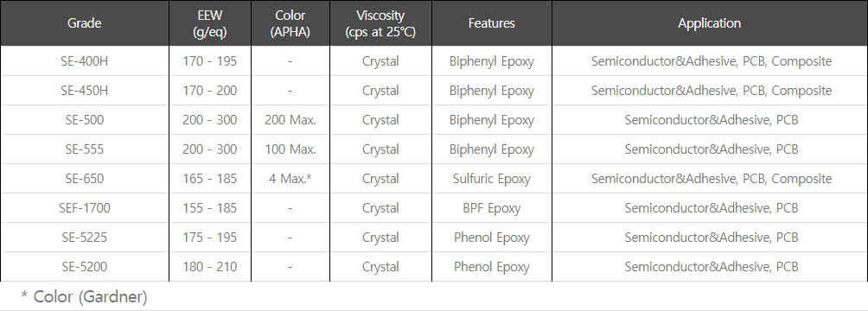This screenshot has height=311, width=868.
Task: Select the SE-650 grade cell
Action: [x=84, y=178]
